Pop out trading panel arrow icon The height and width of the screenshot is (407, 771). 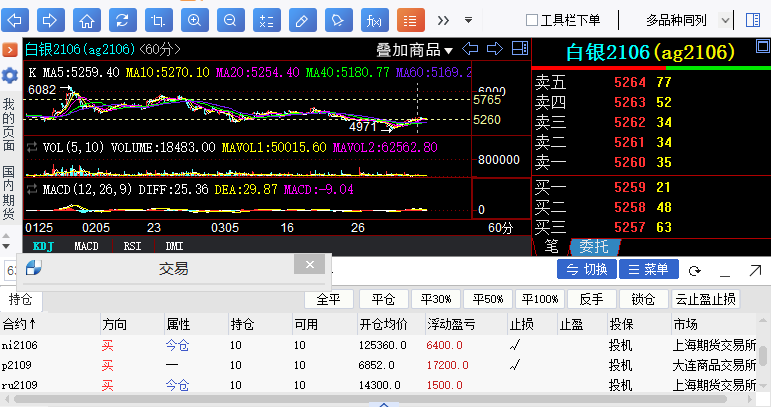pos(755,270)
